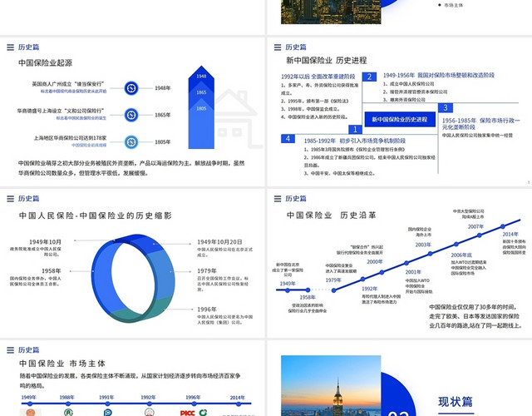The image size is (532, 416).
Task: Click the 1985-1992年 初步引入市场竞争机制阶段 heading
Action: [355, 141]
